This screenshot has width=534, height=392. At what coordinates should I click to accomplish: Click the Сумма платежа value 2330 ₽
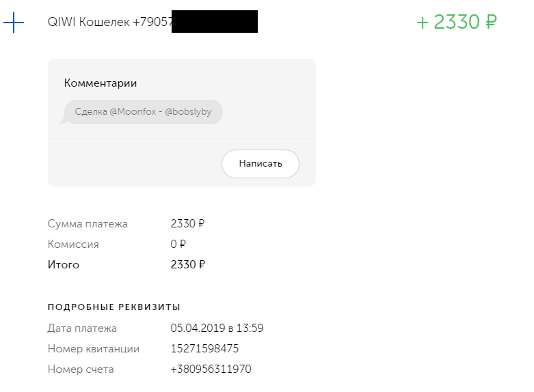click(187, 223)
